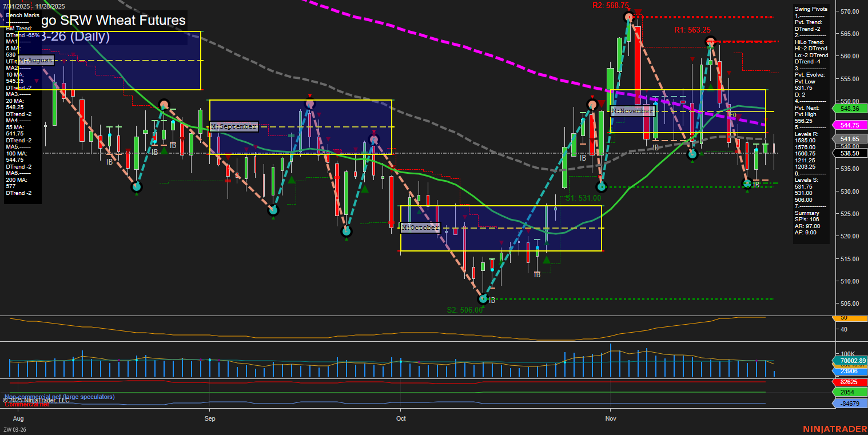Click the 7/31/2025 - 11/28/2025 date range
This screenshot has width=868, height=435.
point(34,7)
